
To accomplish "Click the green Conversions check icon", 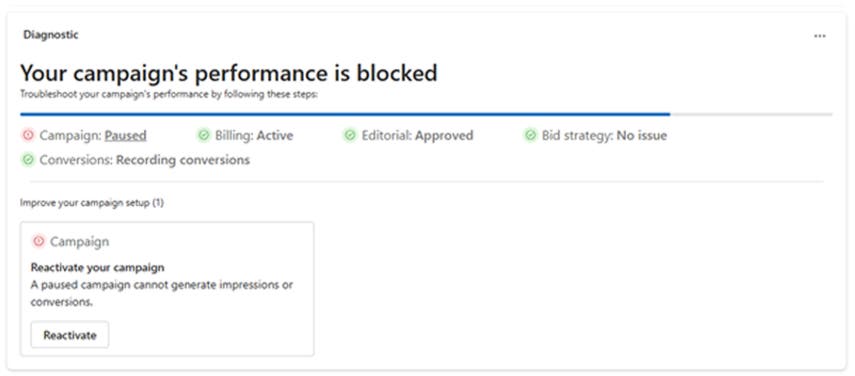I will pyautogui.click(x=28, y=160).
